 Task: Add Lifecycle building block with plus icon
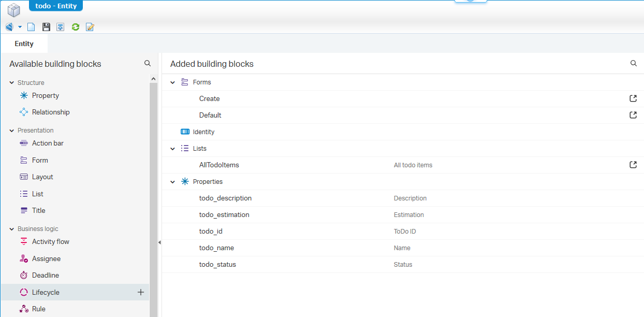[140, 292]
